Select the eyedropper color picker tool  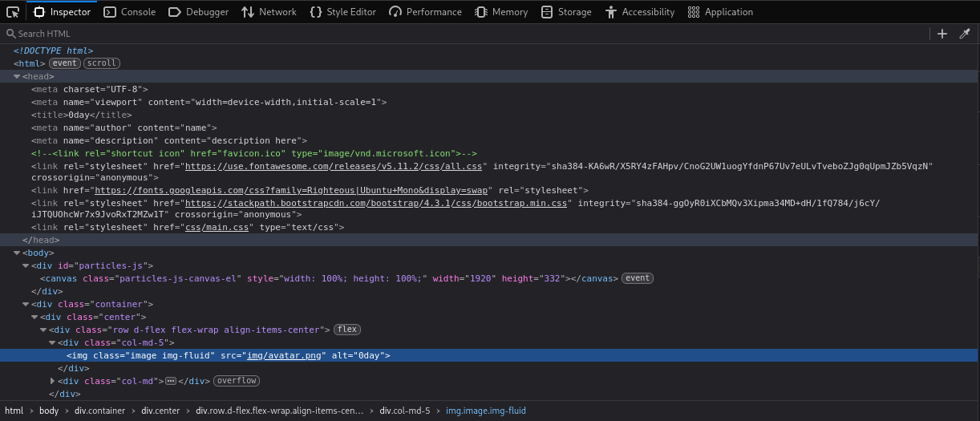tap(965, 34)
